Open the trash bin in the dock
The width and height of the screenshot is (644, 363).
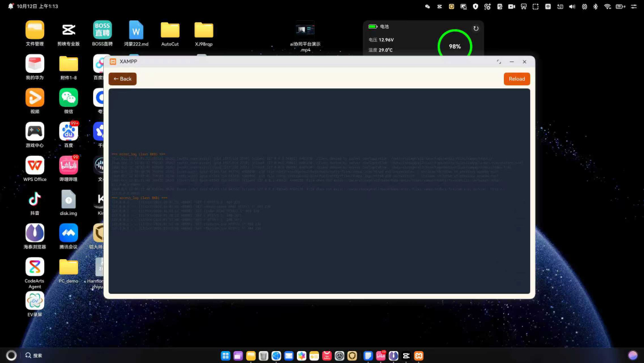264,356
